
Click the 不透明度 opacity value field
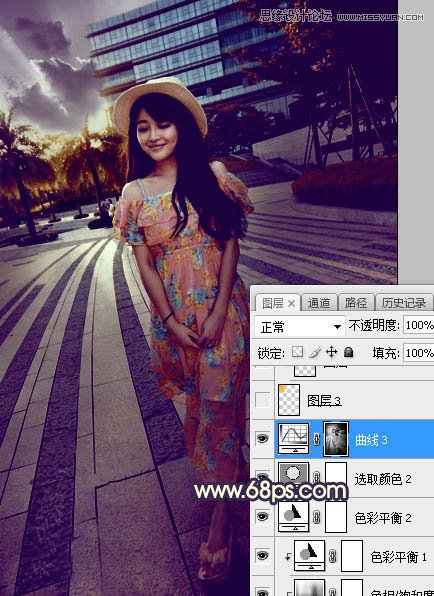coord(418,325)
